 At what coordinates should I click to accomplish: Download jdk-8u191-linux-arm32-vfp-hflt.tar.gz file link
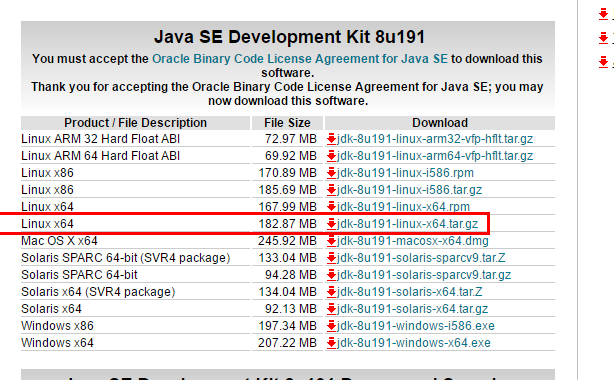[435, 139]
